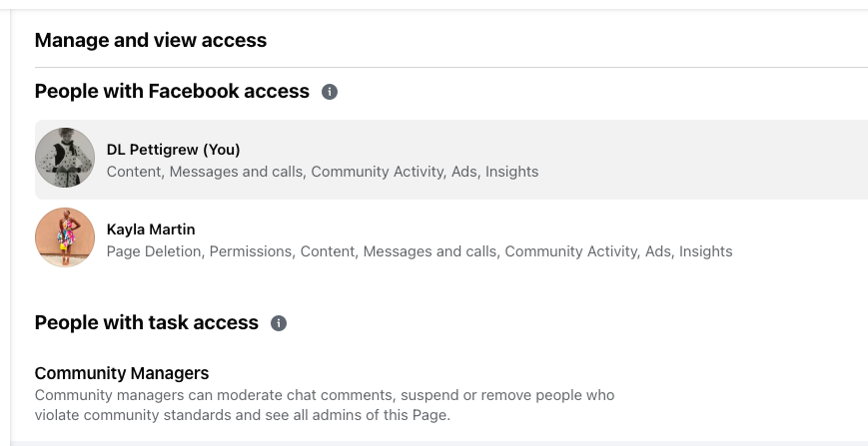Click "Ads" in DL Pettigrew's access list
Screen dimensions: 868x446
(464, 172)
